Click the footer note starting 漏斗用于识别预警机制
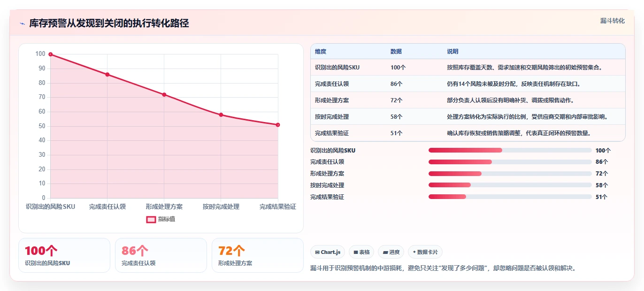 (443, 268)
